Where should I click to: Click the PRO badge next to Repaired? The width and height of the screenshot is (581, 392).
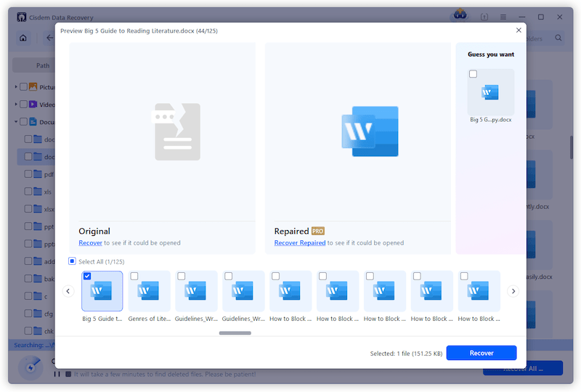pyautogui.click(x=318, y=231)
